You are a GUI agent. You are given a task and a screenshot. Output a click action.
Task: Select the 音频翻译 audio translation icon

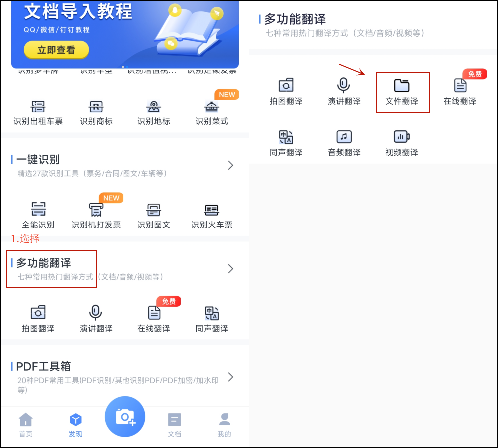344,143
